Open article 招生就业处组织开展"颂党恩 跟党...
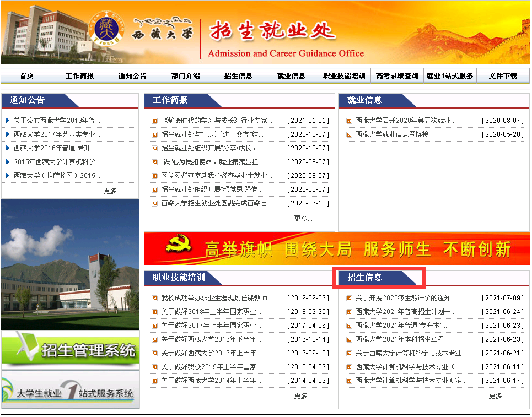Image resolution: width=532 pixels, height=417 pixels. coord(212,189)
